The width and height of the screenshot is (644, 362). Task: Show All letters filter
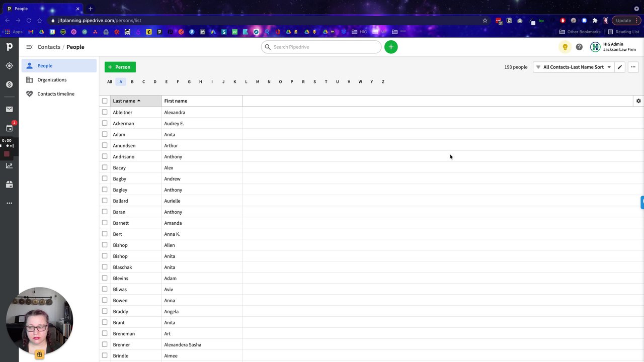point(110,81)
